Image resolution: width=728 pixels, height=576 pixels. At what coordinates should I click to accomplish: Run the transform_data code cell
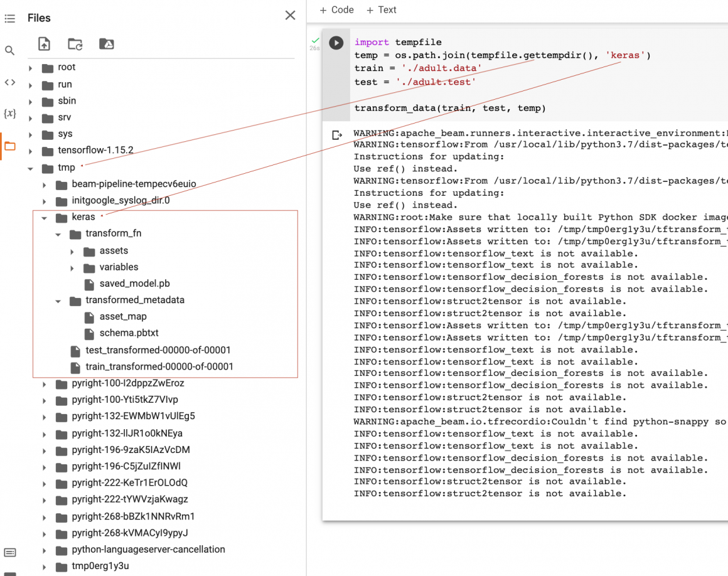click(336, 43)
